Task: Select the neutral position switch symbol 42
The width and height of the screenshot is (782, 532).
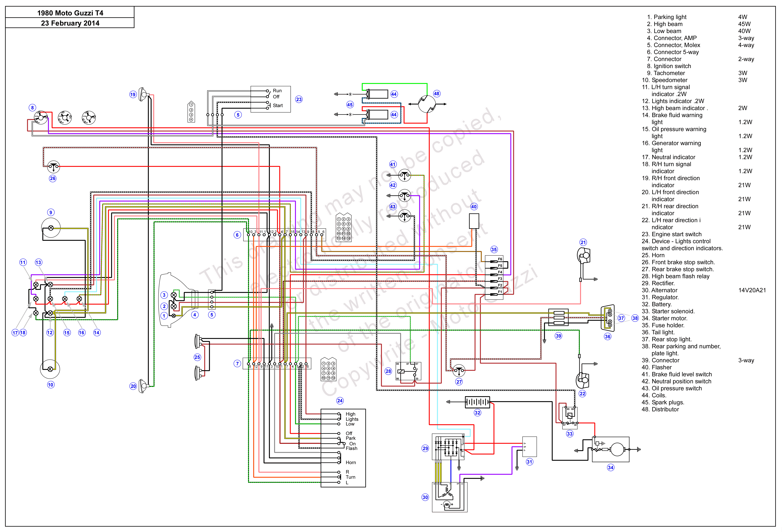Action: [x=404, y=195]
